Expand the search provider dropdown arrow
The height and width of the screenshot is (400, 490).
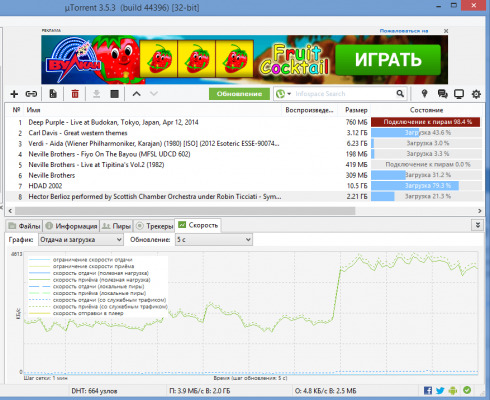[x=289, y=94]
